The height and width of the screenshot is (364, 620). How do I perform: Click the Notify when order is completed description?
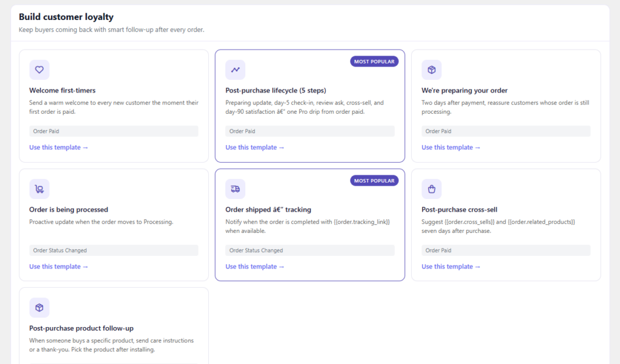(x=308, y=226)
